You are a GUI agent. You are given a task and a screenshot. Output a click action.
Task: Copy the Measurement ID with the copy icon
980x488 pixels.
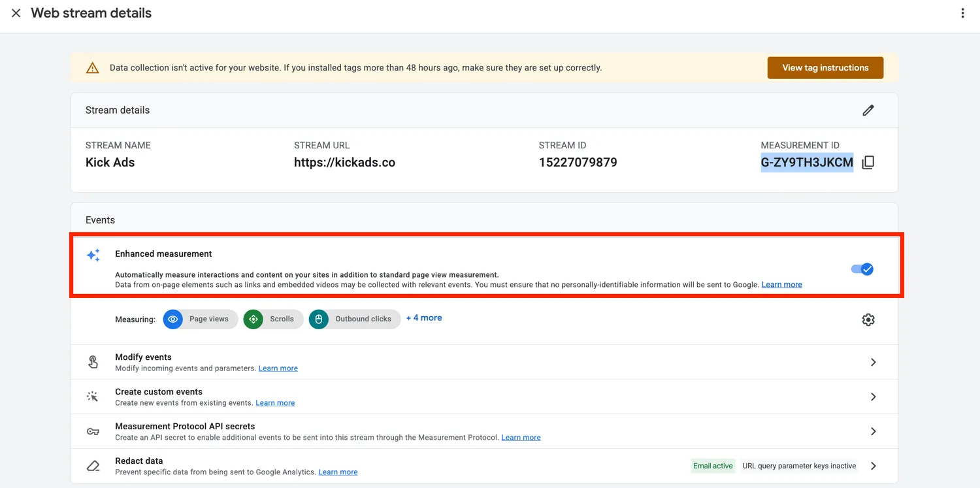point(868,163)
